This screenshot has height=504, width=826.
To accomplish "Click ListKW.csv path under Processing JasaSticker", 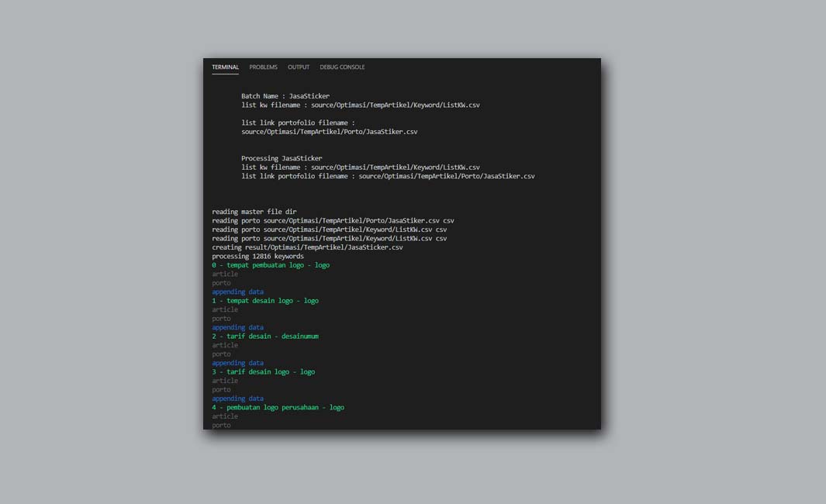I will 395,167.
